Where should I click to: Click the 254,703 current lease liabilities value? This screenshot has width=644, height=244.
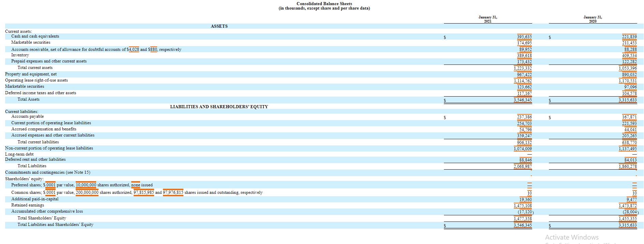pyautogui.click(x=524, y=124)
